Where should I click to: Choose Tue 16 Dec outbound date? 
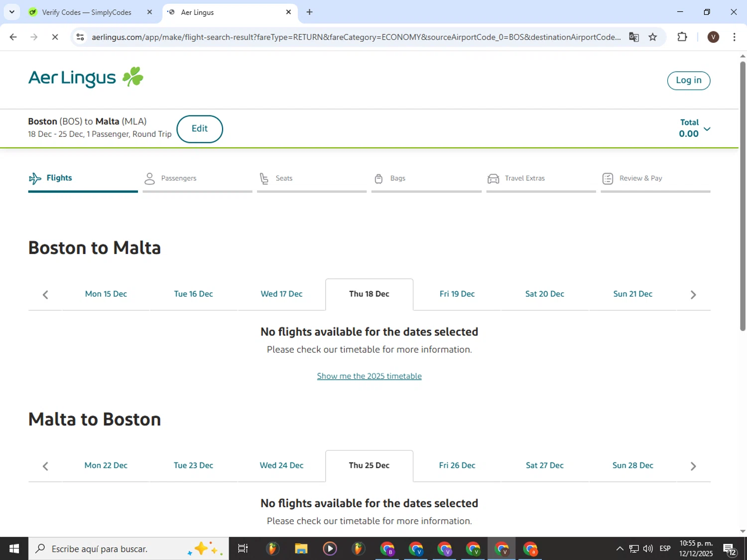[x=194, y=294]
